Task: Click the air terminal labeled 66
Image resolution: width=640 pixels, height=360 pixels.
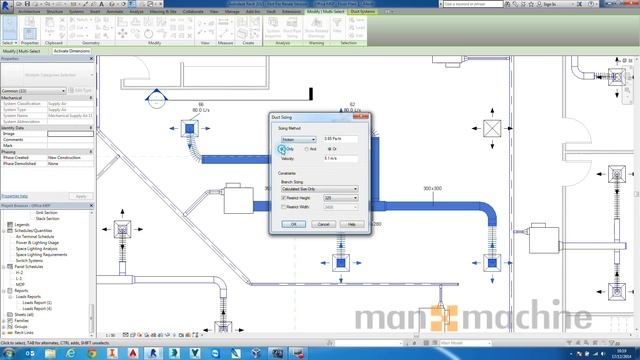Action: (190, 129)
